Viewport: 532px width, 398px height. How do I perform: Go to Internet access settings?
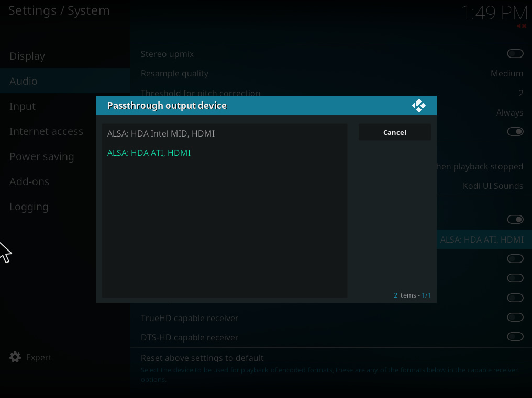[46, 131]
